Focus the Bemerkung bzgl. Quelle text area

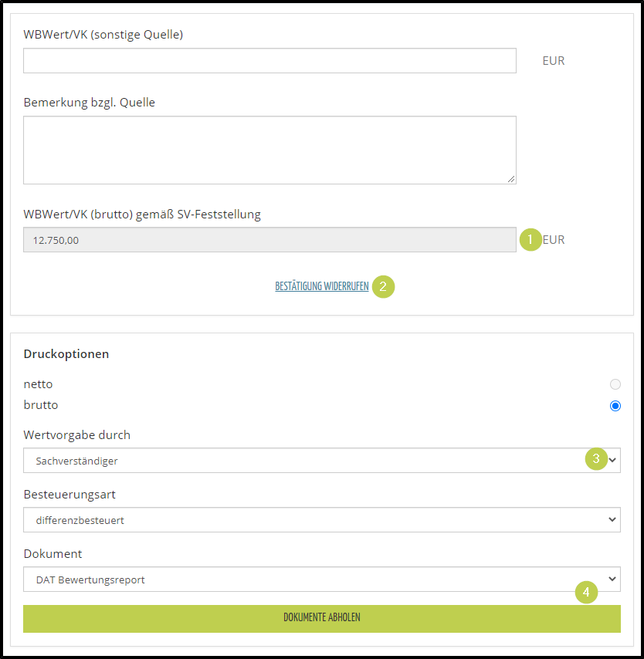[269, 150]
